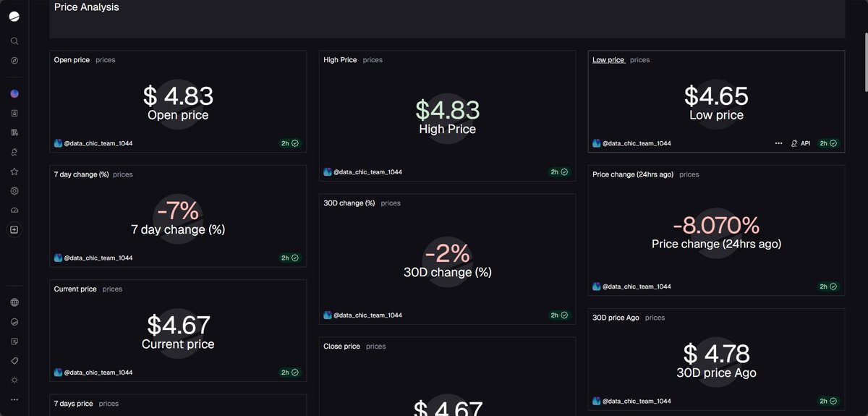Open @data_chic_team_1044 on the 30D price Ago card
The image size is (868, 416).
pos(637,401)
